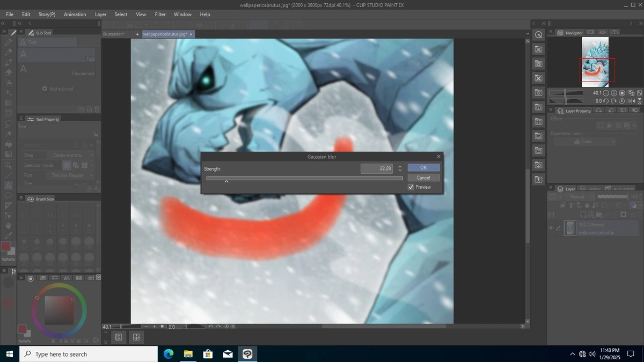Click the Strength value input field
Screen dimensions: 644x362
[x=377, y=168]
